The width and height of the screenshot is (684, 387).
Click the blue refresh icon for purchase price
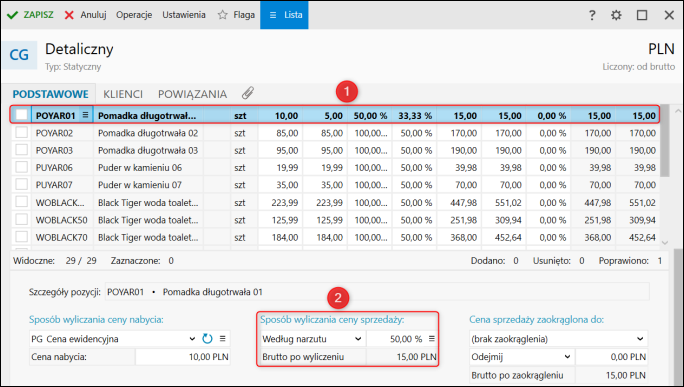[x=207, y=339]
